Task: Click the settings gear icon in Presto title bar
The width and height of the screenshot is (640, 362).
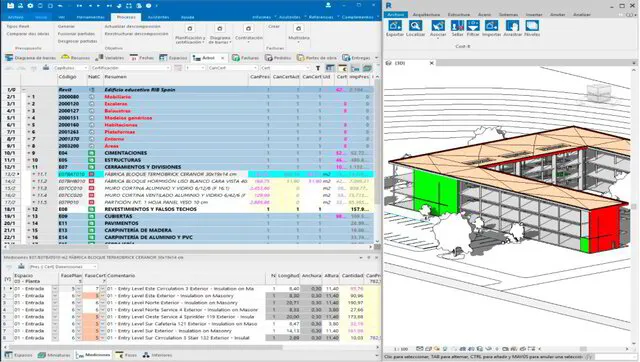Action: point(30,6)
